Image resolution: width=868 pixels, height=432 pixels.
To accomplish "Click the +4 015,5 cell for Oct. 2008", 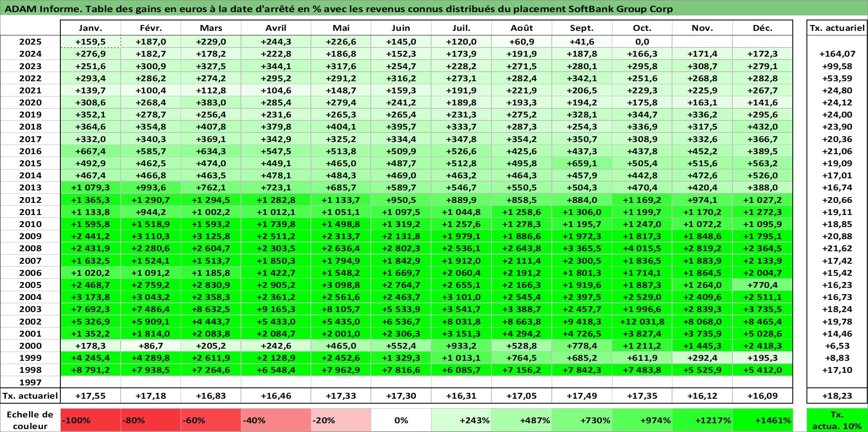I will tap(642, 248).
